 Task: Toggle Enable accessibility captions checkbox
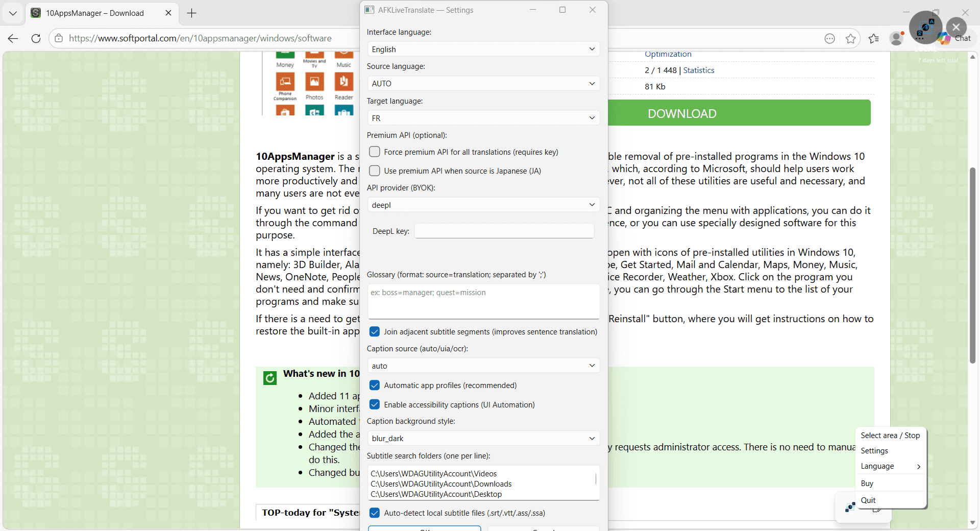click(375, 404)
